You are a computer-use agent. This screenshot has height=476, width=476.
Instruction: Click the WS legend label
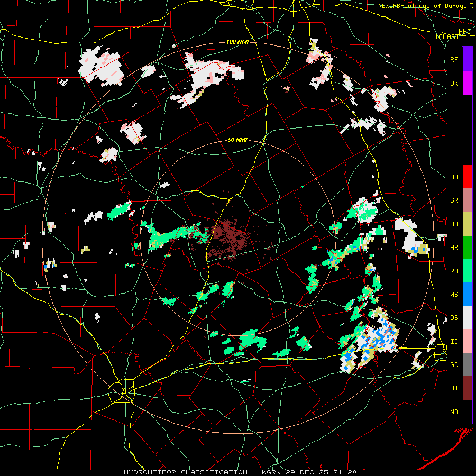454,295
